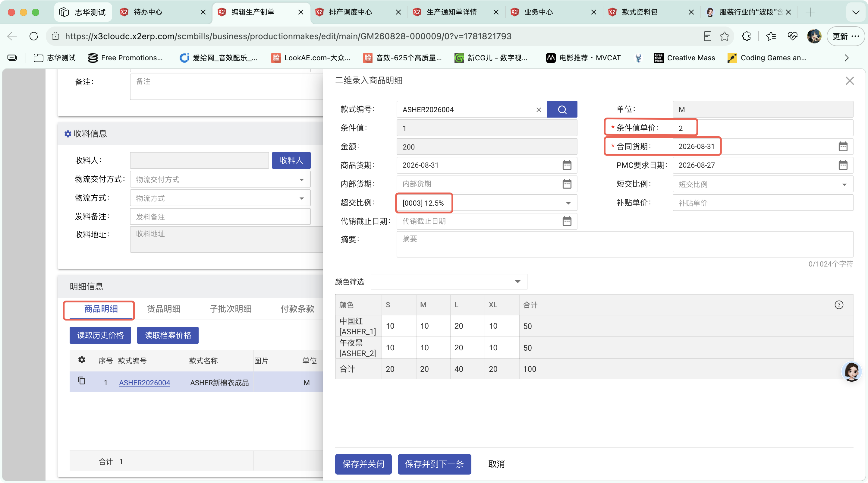Click 取消 to cancel the dialog
The image size is (868, 483).
point(496,464)
